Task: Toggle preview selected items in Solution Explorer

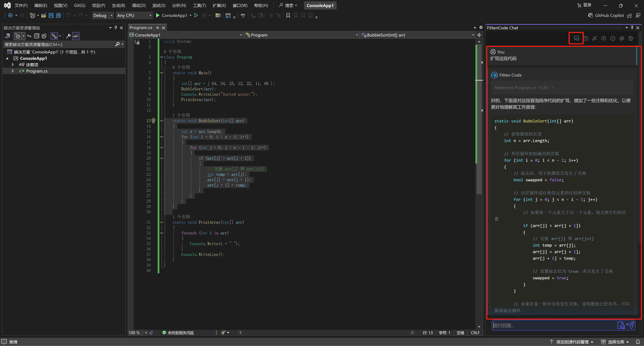Action: tap(76, 36)
